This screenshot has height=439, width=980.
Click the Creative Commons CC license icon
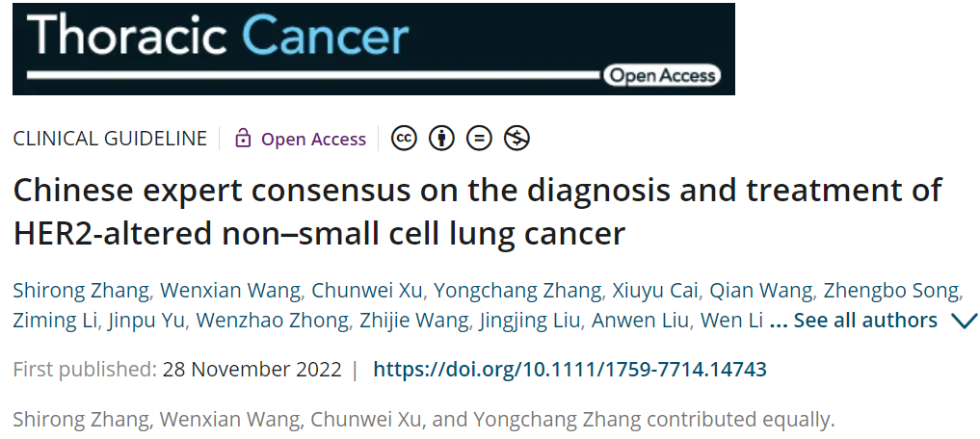point(404,139)
